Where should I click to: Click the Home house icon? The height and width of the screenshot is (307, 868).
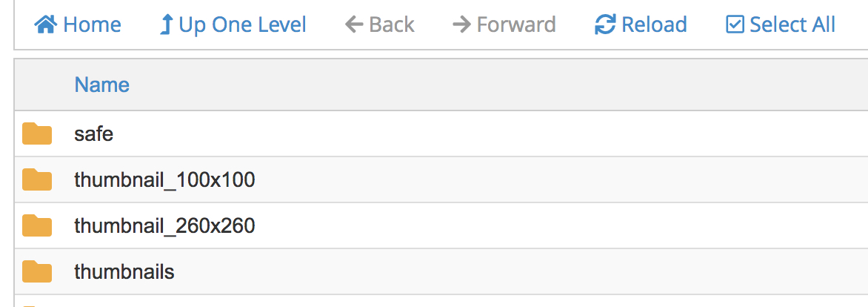[x=46, y=25]
